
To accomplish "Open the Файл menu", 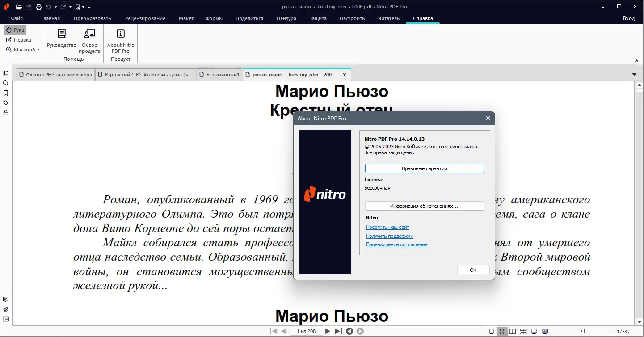I will coord(17,18).
